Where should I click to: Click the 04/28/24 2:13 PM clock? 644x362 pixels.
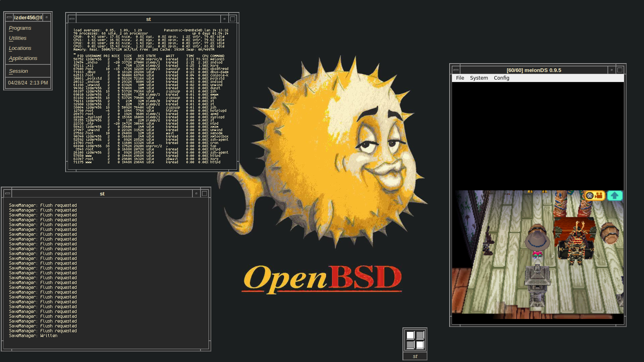point(28,83)
